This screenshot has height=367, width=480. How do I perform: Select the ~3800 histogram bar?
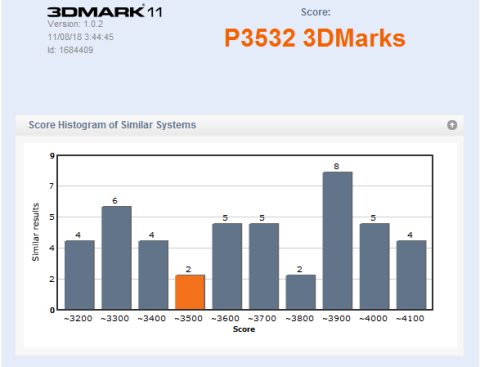click(301, 292)
